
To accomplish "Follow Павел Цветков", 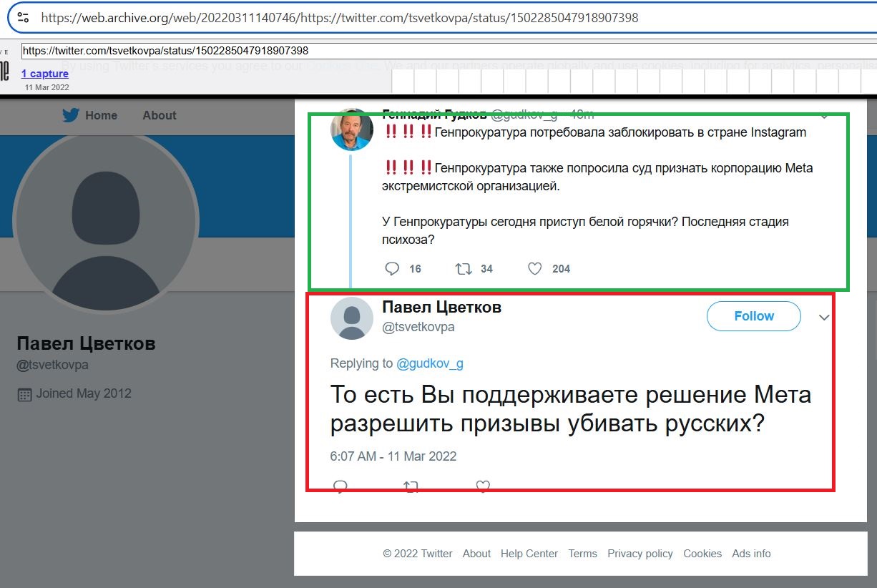I will click(754, 316).
